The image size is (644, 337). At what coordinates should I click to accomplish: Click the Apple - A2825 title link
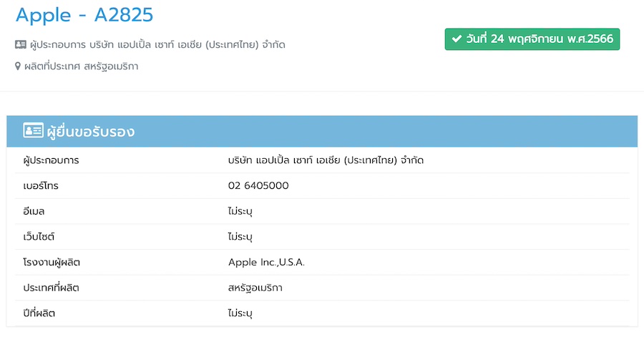(84, 14)
